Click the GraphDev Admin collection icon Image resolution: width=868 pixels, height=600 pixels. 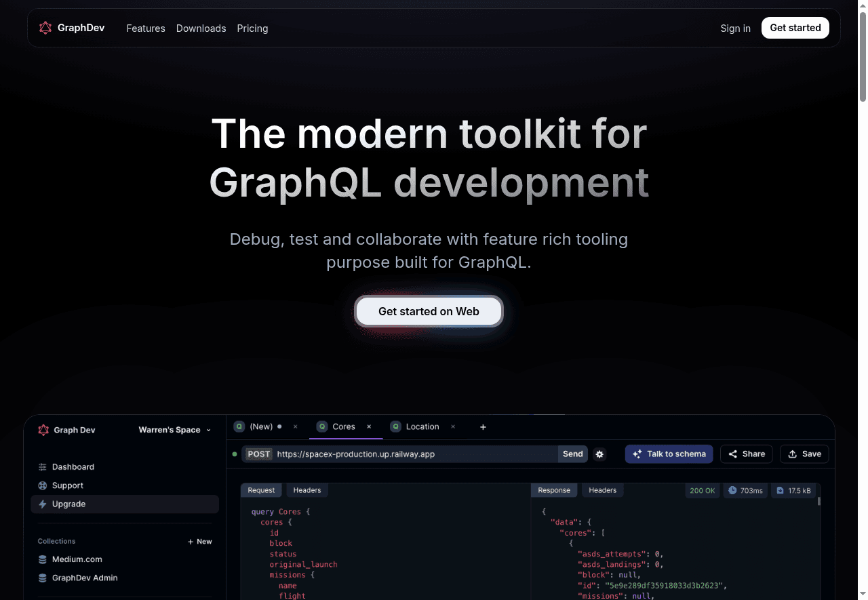pyautogui.click(x=42, y=578)
